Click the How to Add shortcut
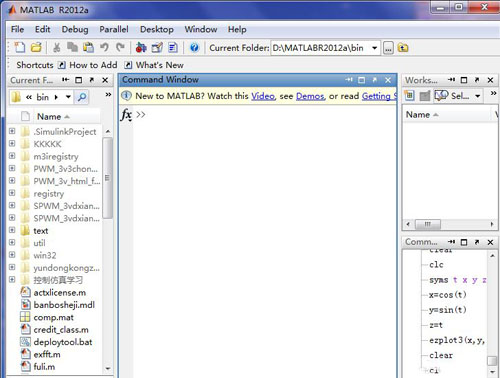Screen dimensions: 500x378 (88, 65)
